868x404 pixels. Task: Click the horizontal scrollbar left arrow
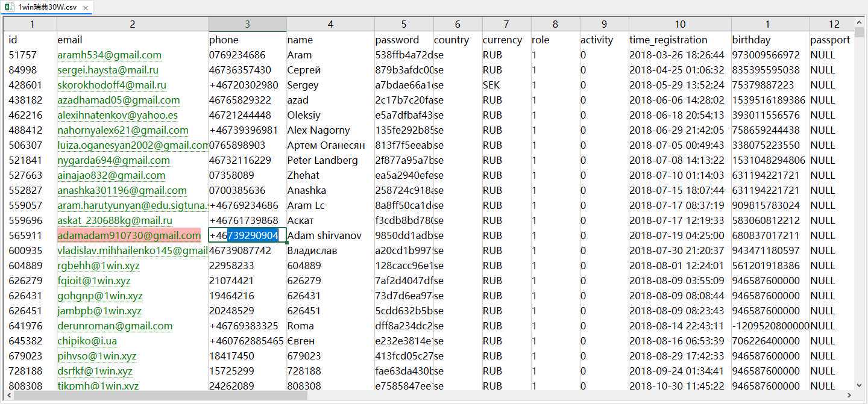point(8,396)
